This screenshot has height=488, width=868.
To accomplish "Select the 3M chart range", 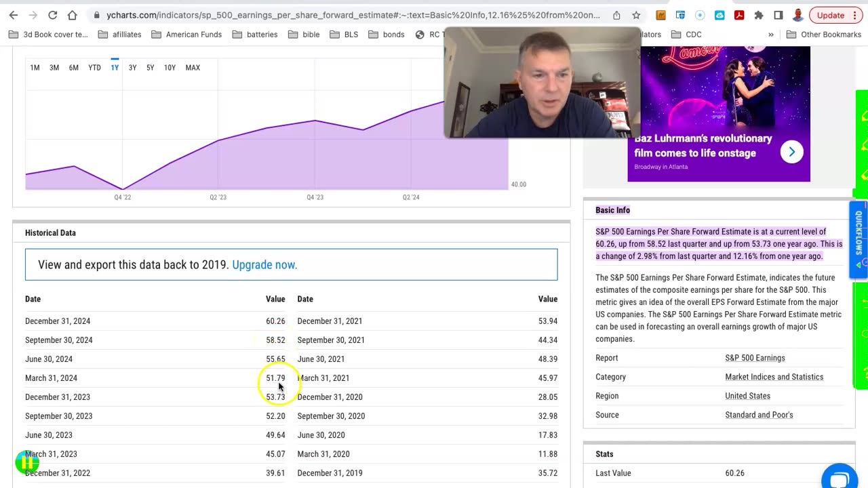I will pyautogui.click(x=54, y=68).
